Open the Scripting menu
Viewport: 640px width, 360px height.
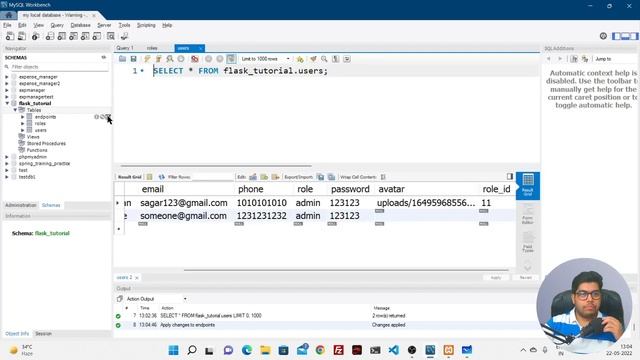[146, 25]
